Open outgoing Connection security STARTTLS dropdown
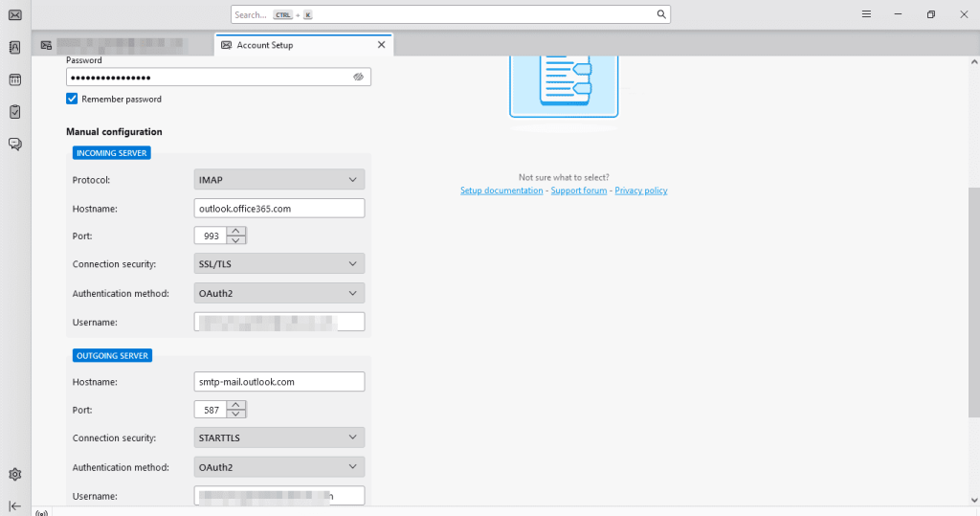The height and width of the screenshot is (516, 980). pos(279,437)
